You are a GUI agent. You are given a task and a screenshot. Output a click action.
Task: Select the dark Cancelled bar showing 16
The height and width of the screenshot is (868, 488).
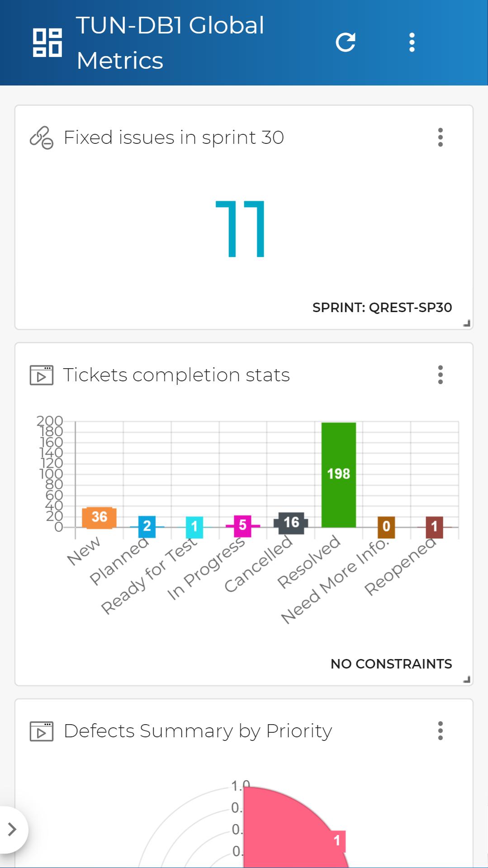pyautogui.click(x=291, y=523)
